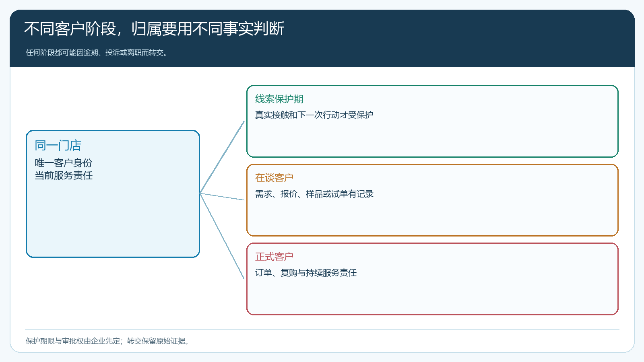Image resolution: width=644 pixels, height=362 pixels.
Task: Click empty area inside red 正式客户 box
Action: [432, 296]
